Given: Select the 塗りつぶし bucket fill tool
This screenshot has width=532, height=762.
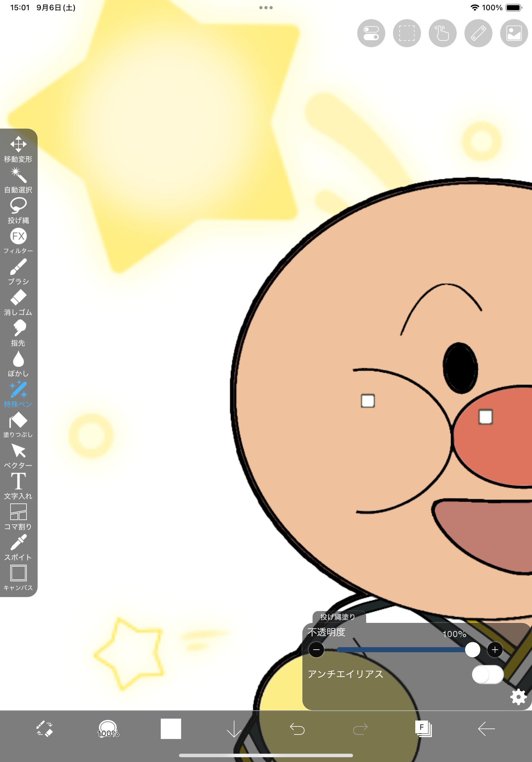Looking at the screenshot, I should [x=18, y=425].
